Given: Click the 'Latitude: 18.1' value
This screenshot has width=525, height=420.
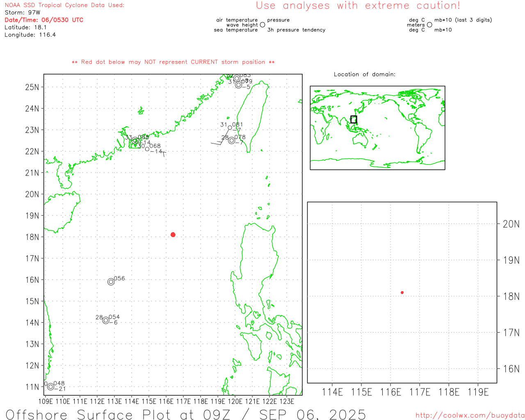Looking at the screenshot, I should (x=25, y=27).
